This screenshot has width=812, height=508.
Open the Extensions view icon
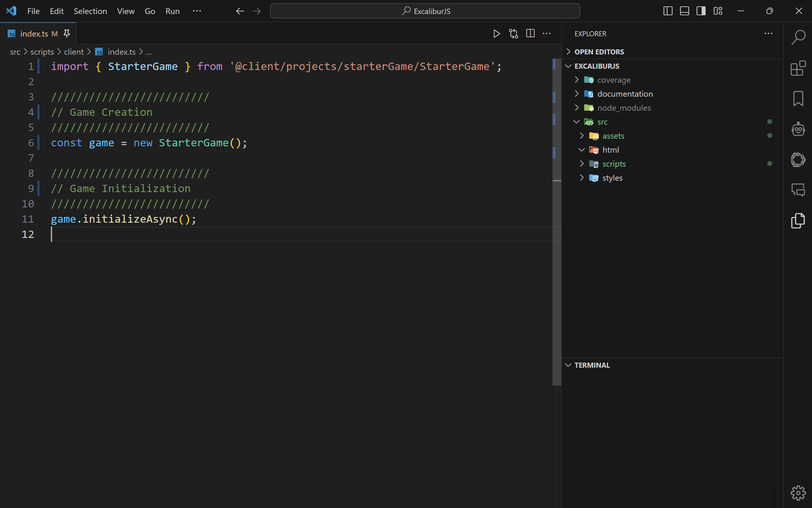pyautogui.click(x=798, y=68)
